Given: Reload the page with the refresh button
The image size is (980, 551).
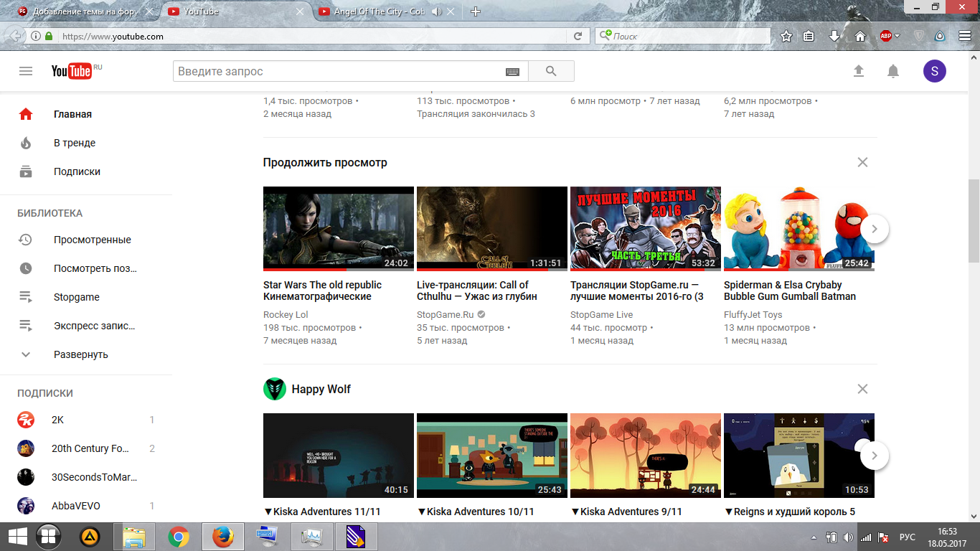Looking at the screenshot, I should point(578,36).
